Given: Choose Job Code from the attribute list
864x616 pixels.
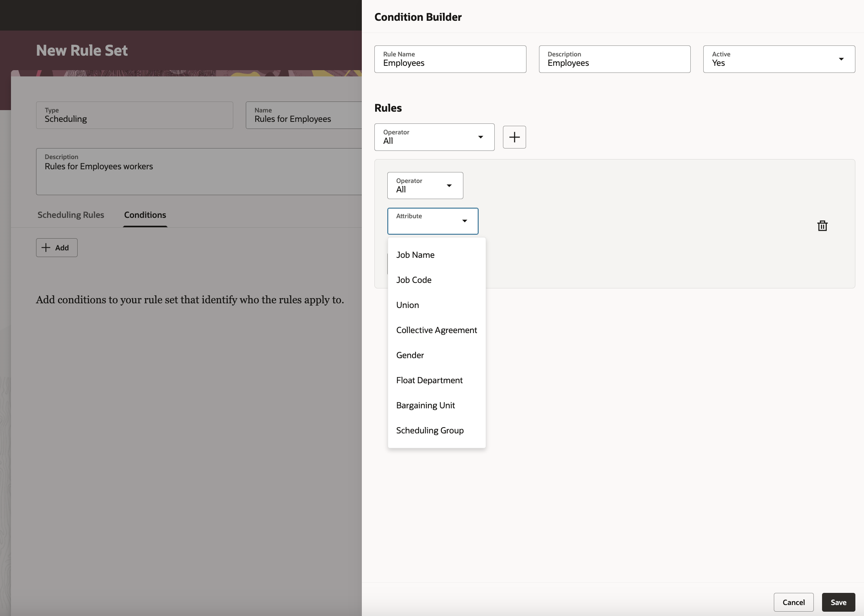Looking at the screenshot, I should [414, 280].
